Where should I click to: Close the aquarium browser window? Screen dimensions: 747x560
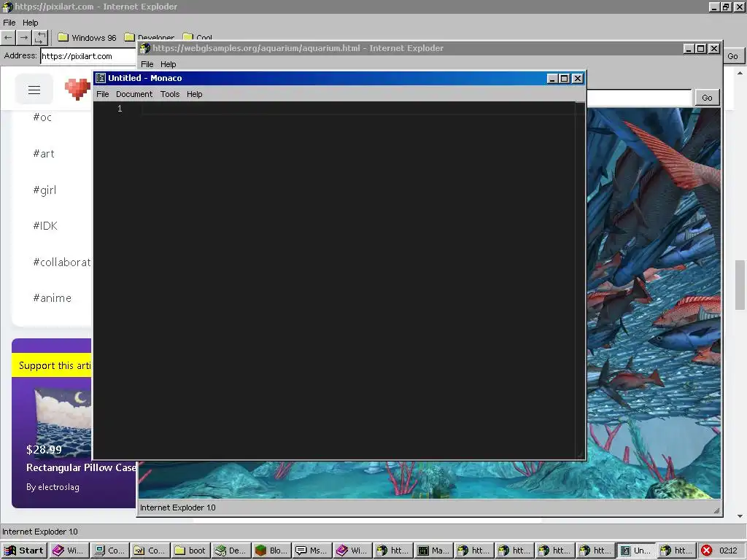pyautogui.click(x=713, y=49)
